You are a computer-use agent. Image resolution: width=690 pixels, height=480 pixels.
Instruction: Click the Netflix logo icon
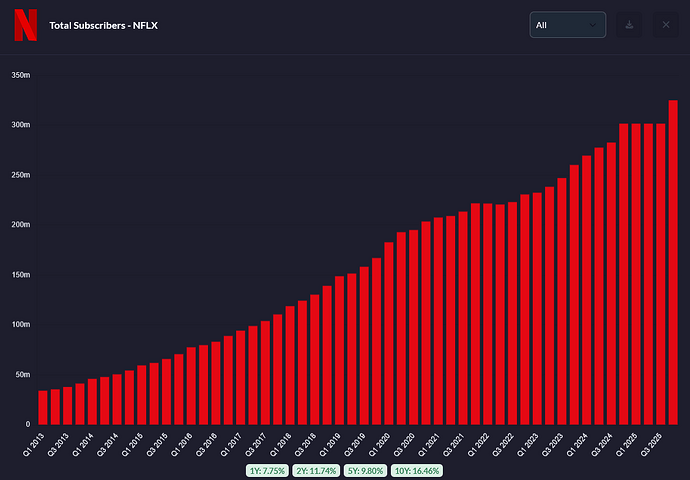[x=26, y=25]
